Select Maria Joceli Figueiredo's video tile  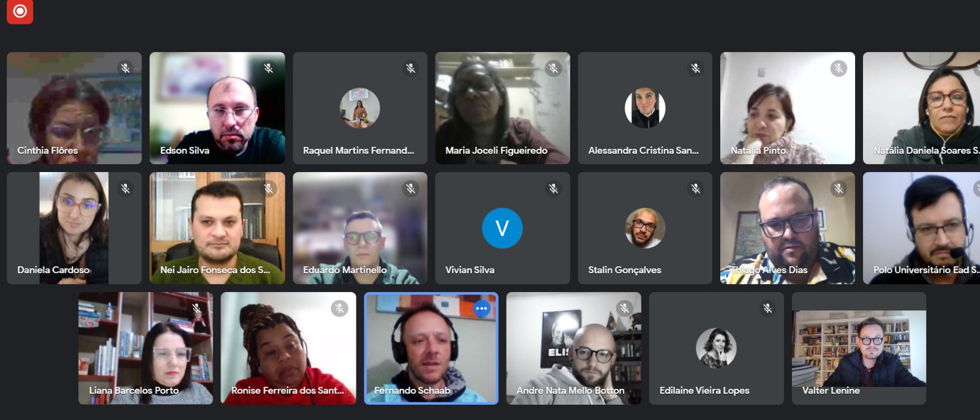(502, 108)
